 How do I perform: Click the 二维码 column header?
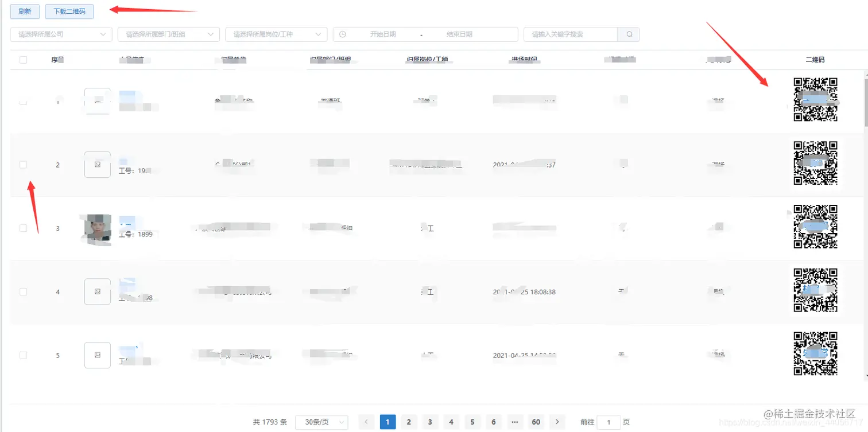[815, 60]
